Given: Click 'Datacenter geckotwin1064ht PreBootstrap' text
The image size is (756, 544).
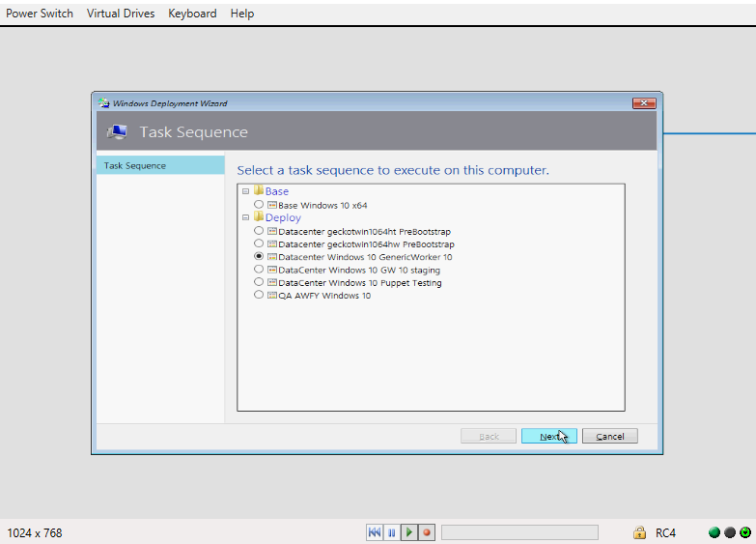Looking at the screenshot, I should [x=365, y=232].
